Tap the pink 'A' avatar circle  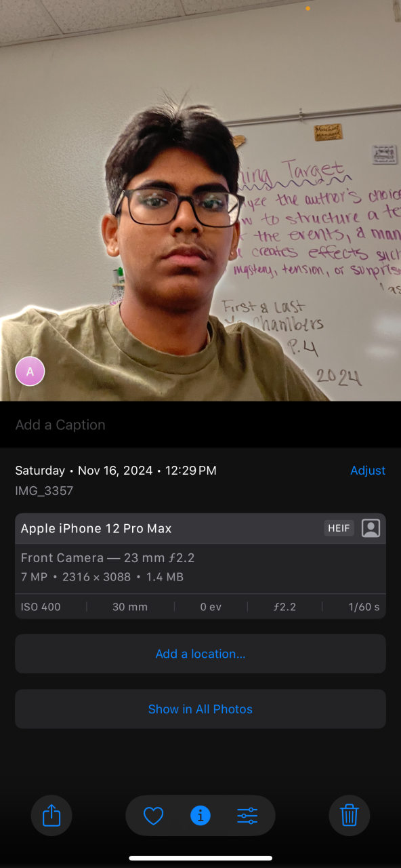pos(30,371)
